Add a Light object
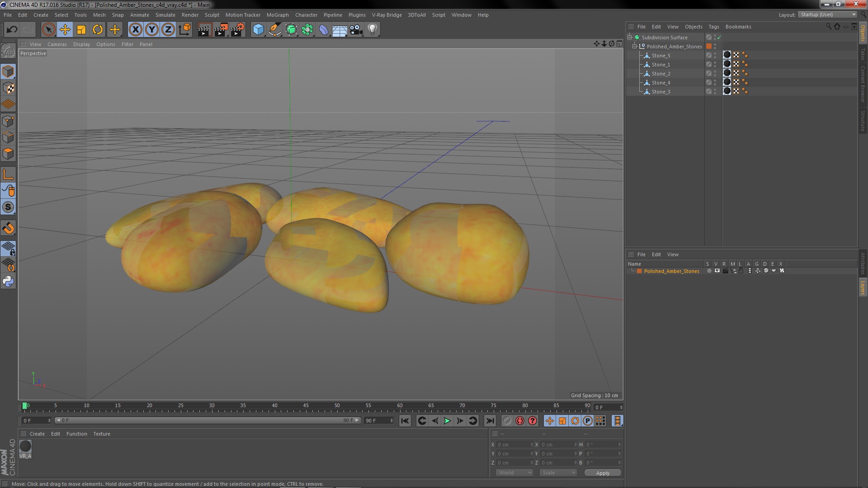868x488 pixels. (373, 30)
